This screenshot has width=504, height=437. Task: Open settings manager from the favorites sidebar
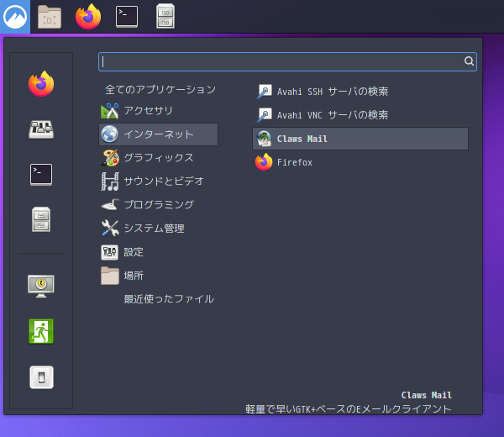tap(41, 129)
